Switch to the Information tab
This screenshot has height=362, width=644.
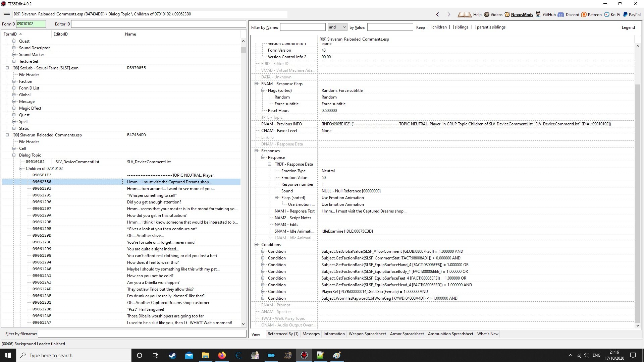coord(334,334)
